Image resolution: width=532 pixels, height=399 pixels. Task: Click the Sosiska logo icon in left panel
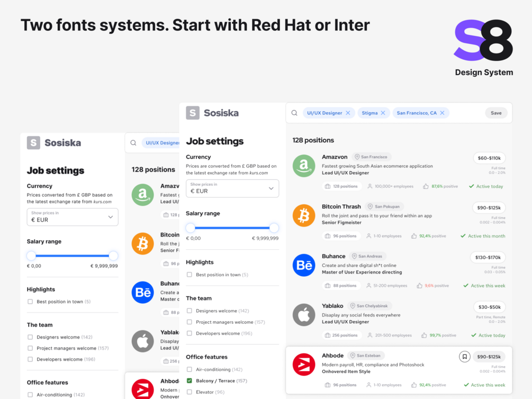[33, 143]
